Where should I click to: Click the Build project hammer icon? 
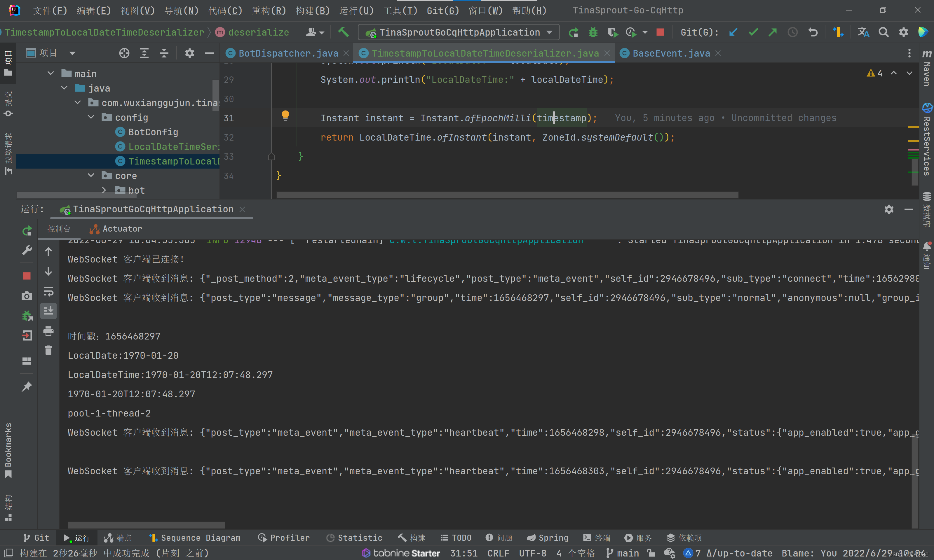[x=343, y=32]
